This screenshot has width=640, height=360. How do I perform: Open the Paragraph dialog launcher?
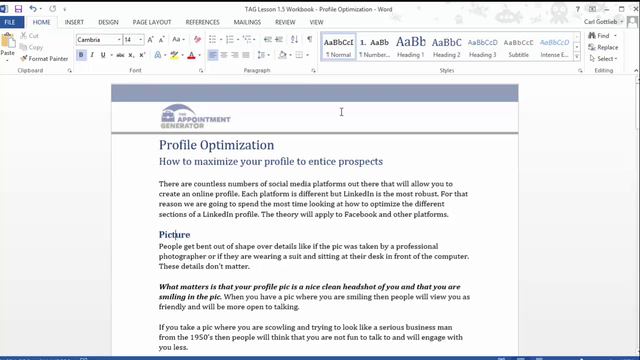coord(313,71)
